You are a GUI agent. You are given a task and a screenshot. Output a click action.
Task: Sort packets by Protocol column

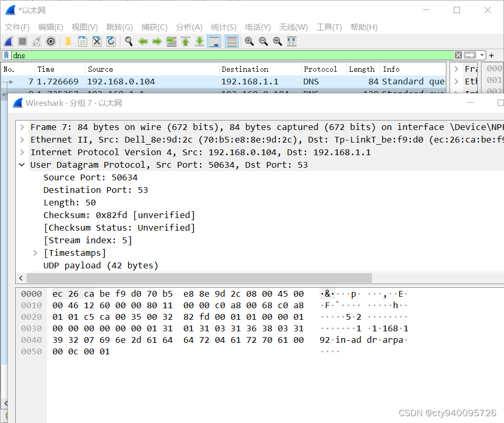(324, 69)
